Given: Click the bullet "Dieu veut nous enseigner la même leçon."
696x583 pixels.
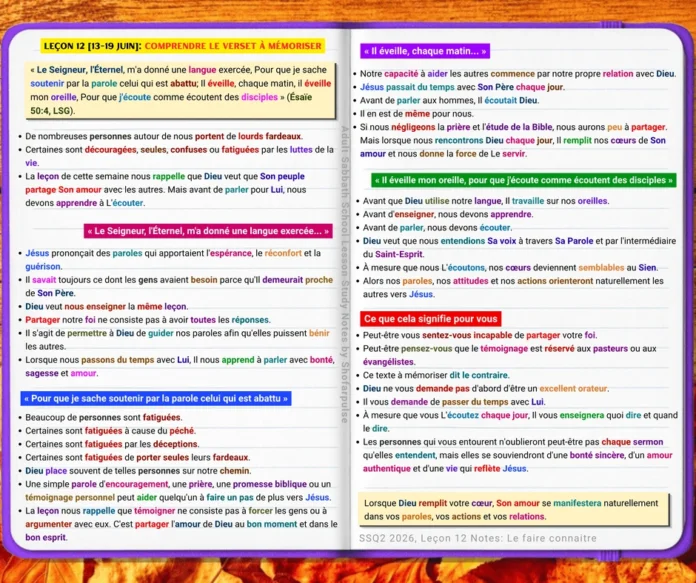Looking at the screenshot, I should click(107, 306).
